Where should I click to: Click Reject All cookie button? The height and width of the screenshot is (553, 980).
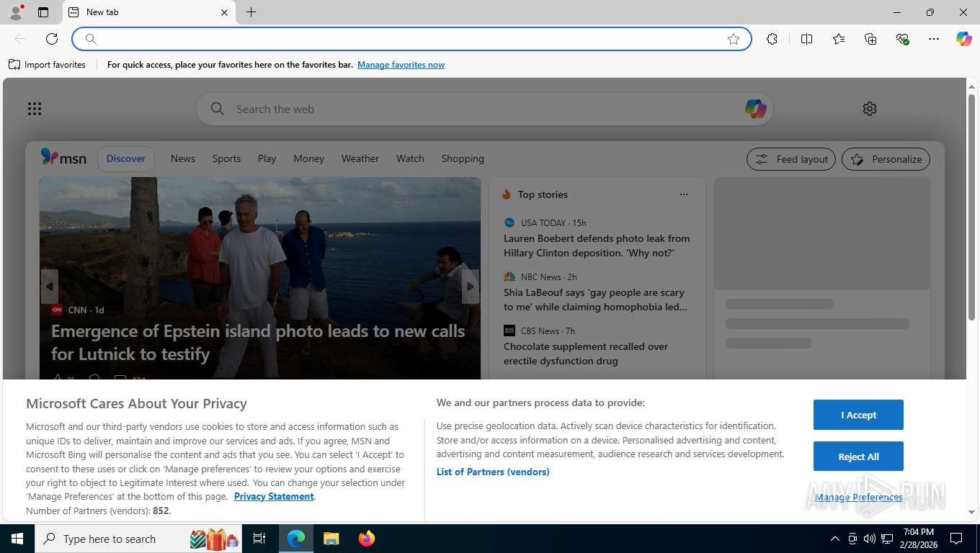coord(858,457)
